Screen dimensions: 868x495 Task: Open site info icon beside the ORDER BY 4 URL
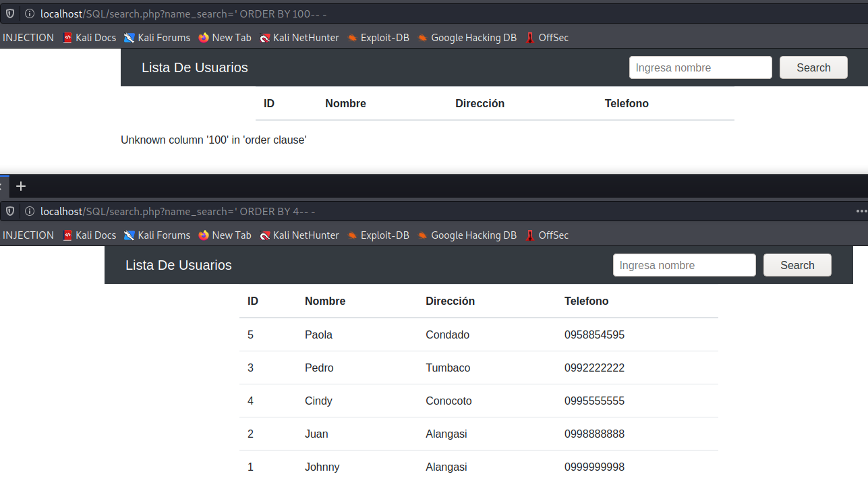[30, 211]
